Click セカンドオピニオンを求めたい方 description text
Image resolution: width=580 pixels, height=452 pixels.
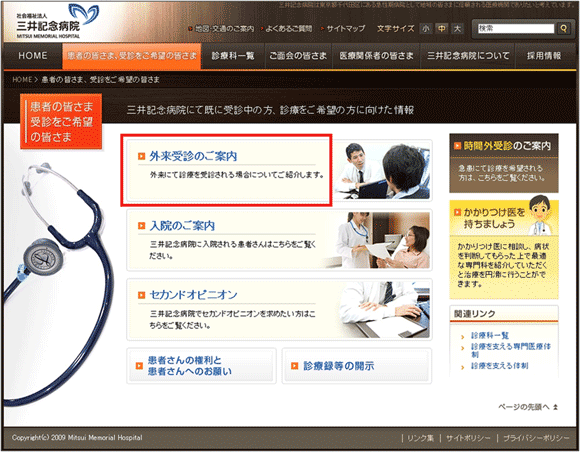tap(232, 320)
